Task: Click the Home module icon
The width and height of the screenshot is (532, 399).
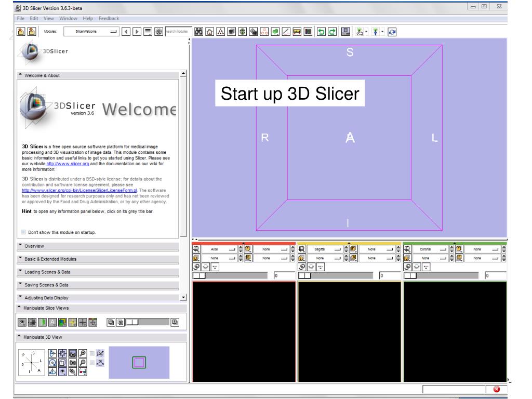Action: [x=210, y=32]
